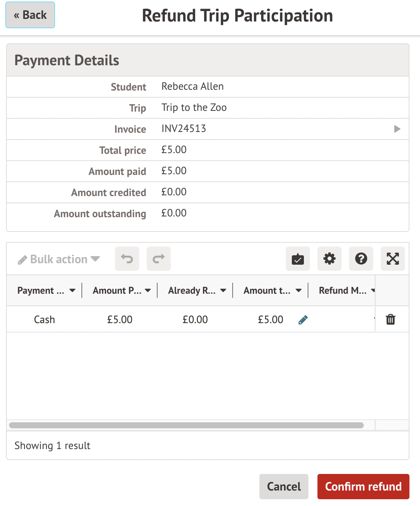
Task: Click the select rows checkmark icon
Action: (x=298, y=259)
